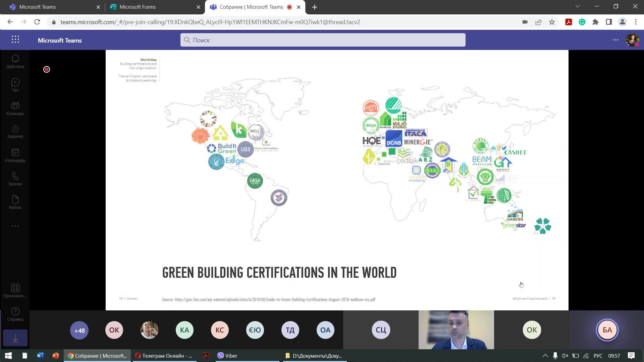Open the Files (Файлы) icon
The height and width of the screenshot is (362, 644).
[x=15, y=202]
